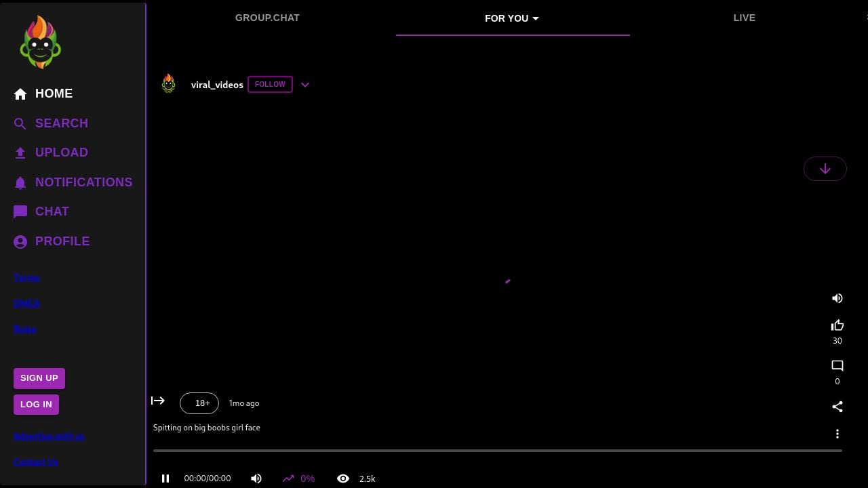This screenshot has height=488, width=868.
Task: Click the viral_videos avatar
Action: 169,84
